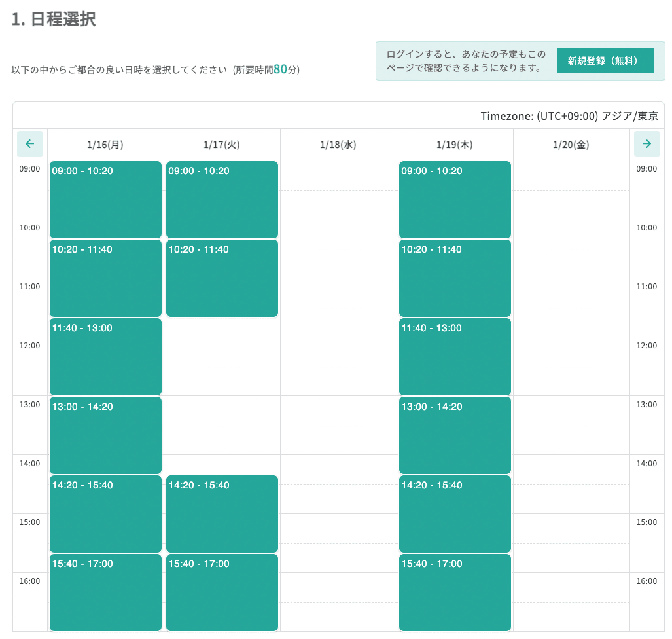Choose Thursday 1/19 10:20 - 11:40 slot

pyautogui.click(x=455, y=278)
